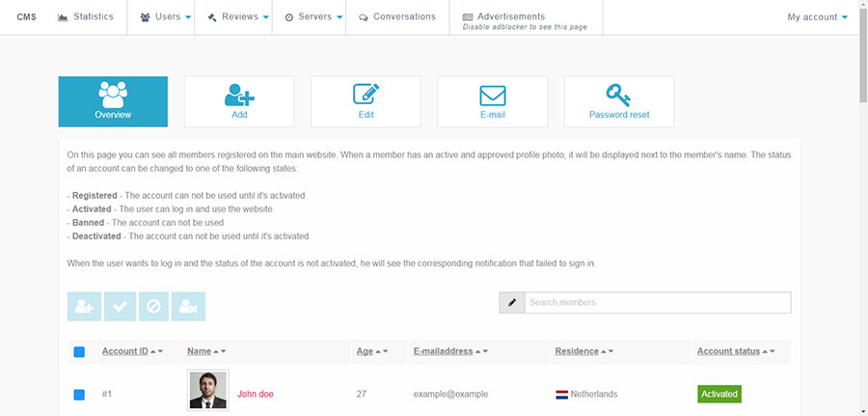Click the add-user action button above table
This screenshot has height=416, width=868.
[84, 306]
